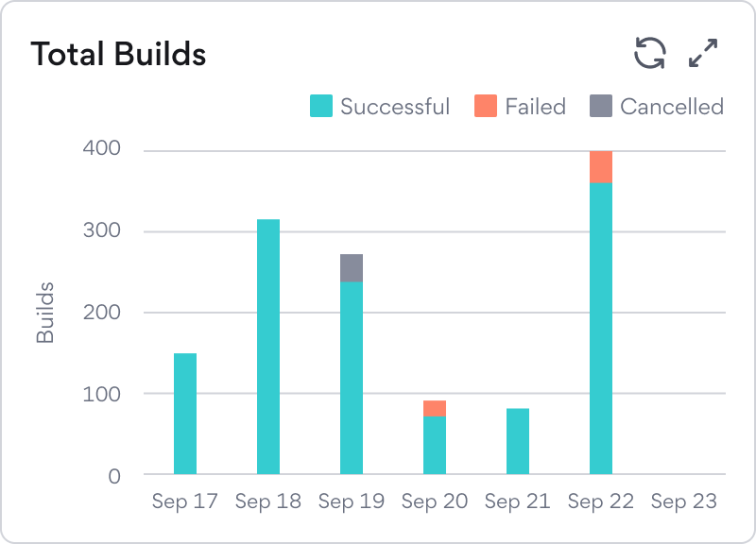Click the Sep 23 axis label

pos(684,501)
